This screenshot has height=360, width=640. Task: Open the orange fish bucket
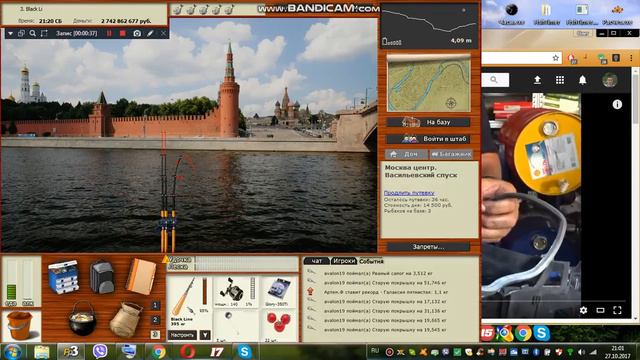tap(19, 325)
